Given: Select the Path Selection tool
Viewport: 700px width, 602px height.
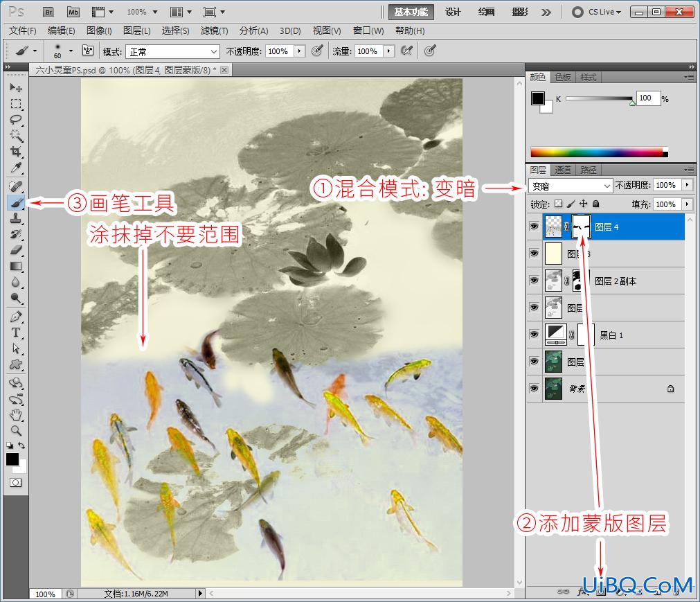Looking at the screenshot, I should [16, 348].
